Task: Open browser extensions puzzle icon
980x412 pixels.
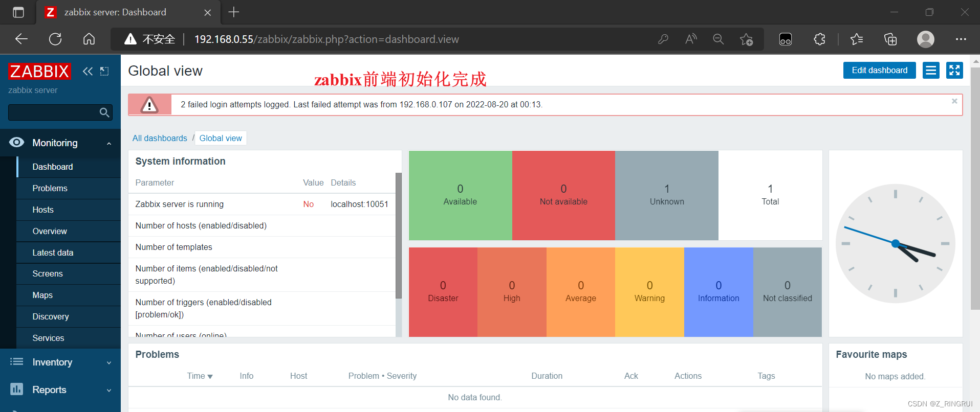Action: click(x=819, y=39)
